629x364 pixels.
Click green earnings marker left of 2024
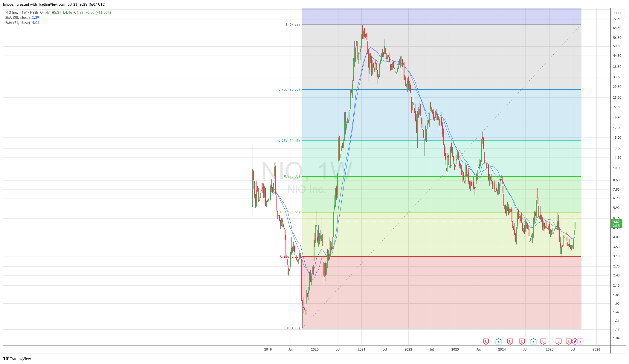point(498,341)
